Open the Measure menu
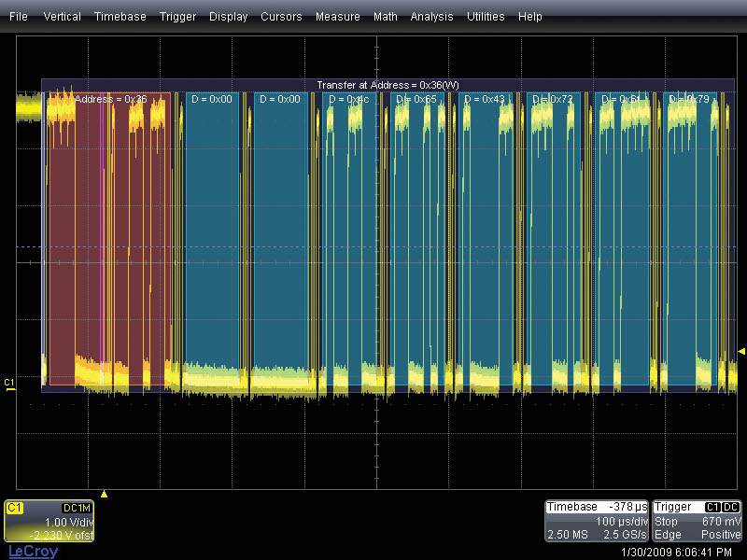Image resolution: width=747 pixels, height=560 pixels. (337, 17)
